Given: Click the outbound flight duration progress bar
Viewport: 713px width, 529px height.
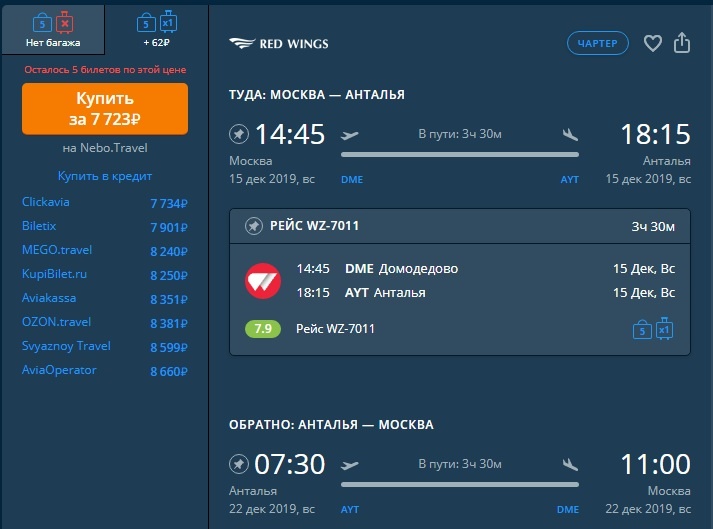Looking at the screenshot, I should [460, 155].
